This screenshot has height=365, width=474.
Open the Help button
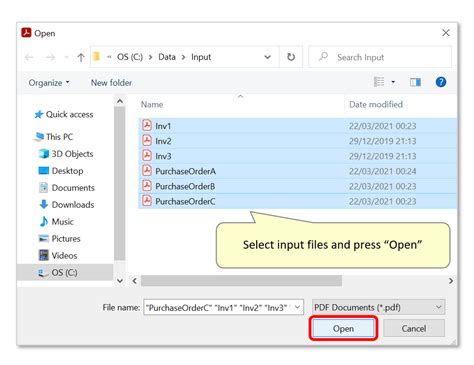441,82
